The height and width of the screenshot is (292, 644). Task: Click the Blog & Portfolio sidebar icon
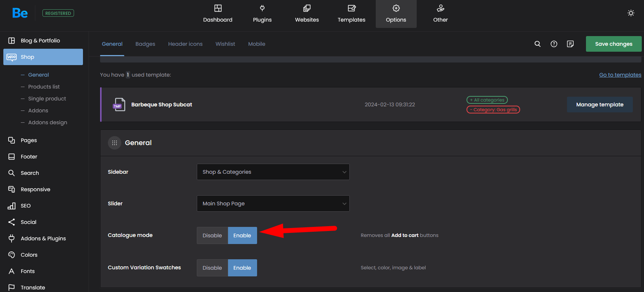point(12,41)
